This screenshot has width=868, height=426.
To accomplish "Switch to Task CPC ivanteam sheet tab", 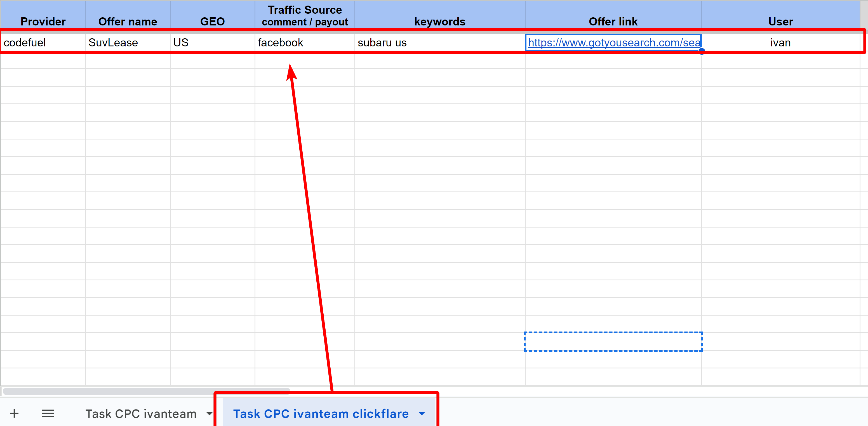I will 141,413.
